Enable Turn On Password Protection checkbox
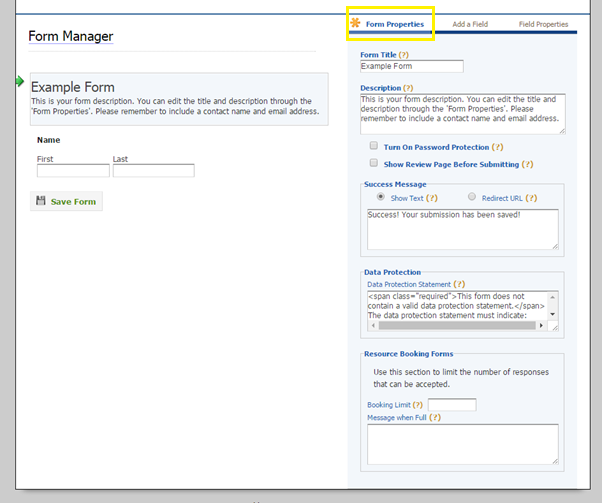 (x=374, y=146)
